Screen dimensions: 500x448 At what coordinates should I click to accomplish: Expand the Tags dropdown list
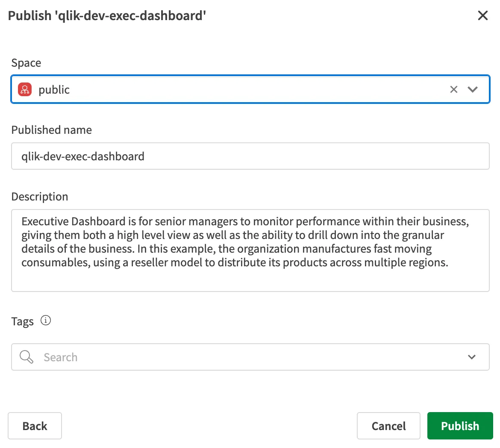pos(472,357)
